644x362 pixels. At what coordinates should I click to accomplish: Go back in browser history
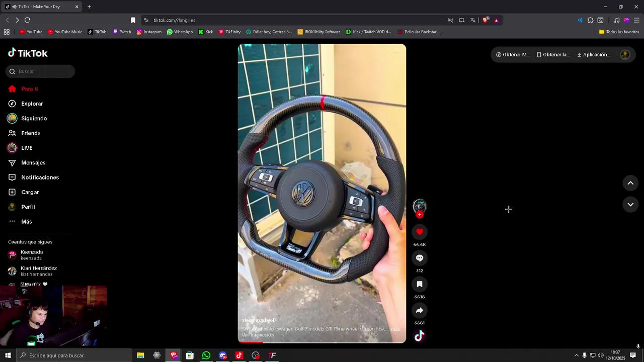click(x=7, y=20)
